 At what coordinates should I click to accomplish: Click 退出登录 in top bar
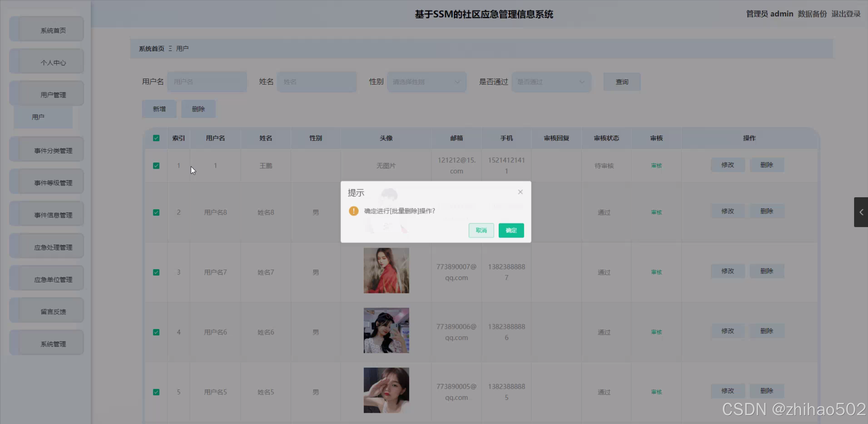tap(846, 14)
